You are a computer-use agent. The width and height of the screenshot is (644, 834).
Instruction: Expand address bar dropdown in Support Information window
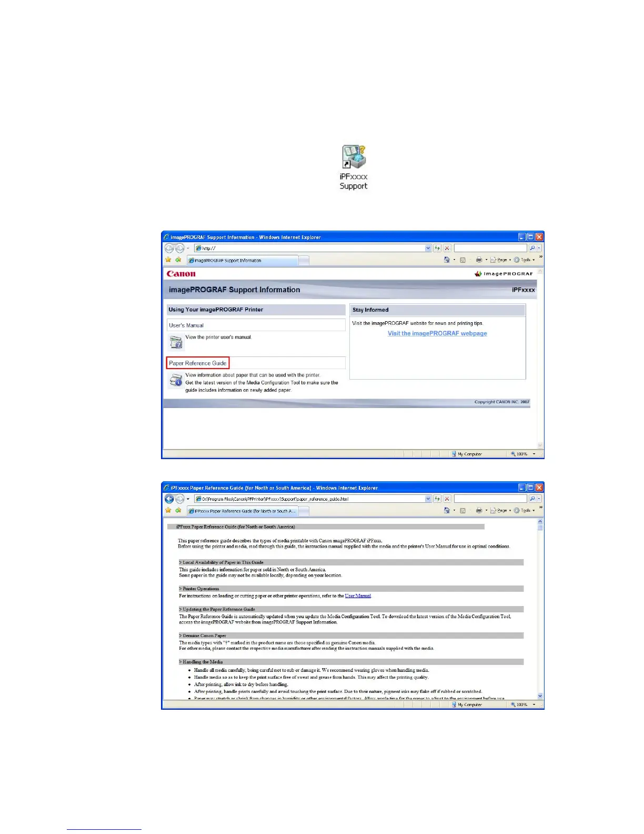coord(428,248)
